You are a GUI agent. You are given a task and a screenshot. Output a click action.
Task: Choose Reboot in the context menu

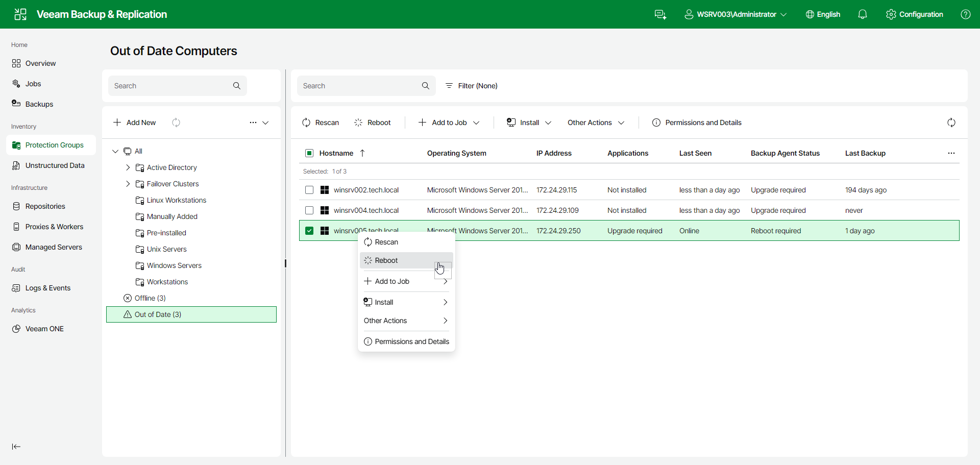click(406, 260)
